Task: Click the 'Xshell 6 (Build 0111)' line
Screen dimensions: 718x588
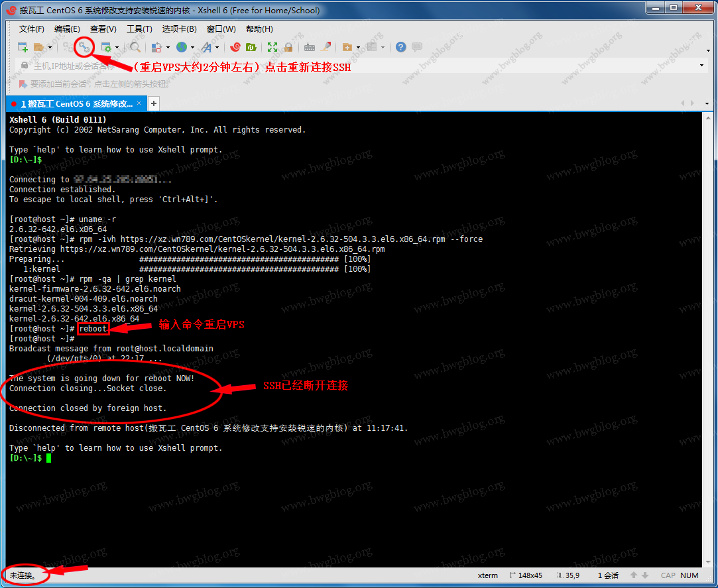Action: tap(58, 119)
